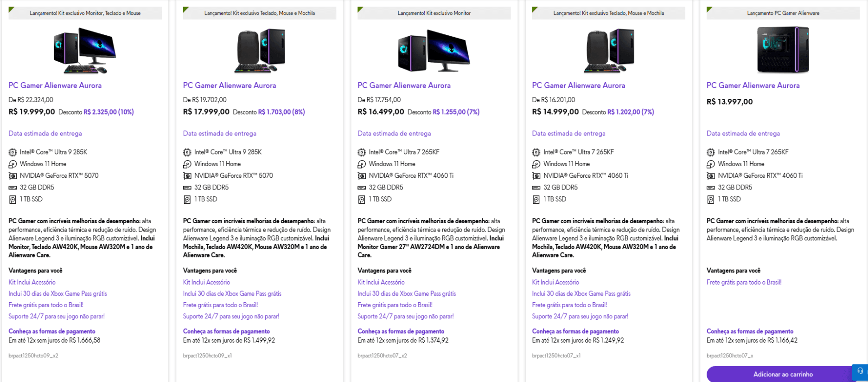Click the product image with tower and monitor on the R$ 16.499,00 card

434,50
